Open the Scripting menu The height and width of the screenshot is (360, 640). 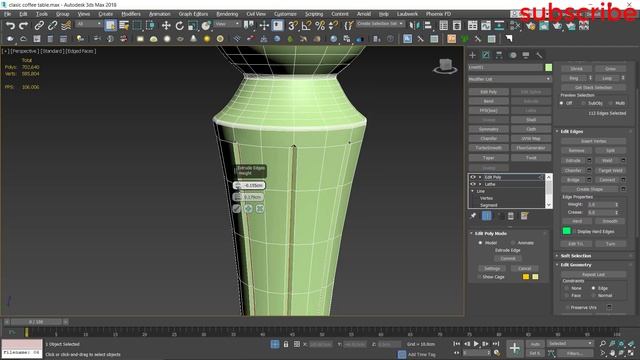point(314,14)
